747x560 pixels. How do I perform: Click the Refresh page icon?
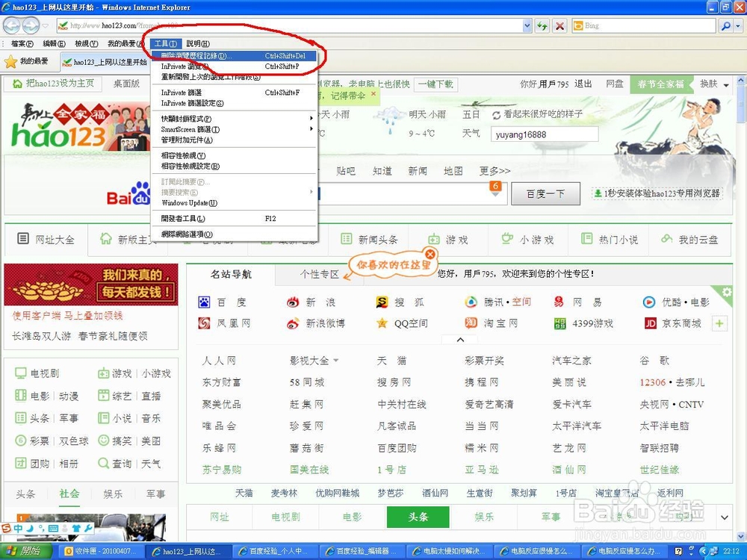[x=542, y=25]
